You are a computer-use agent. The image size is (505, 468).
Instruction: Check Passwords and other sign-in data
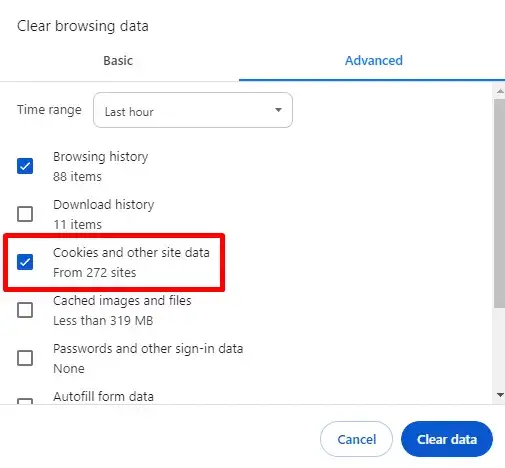tap(25, 358)
